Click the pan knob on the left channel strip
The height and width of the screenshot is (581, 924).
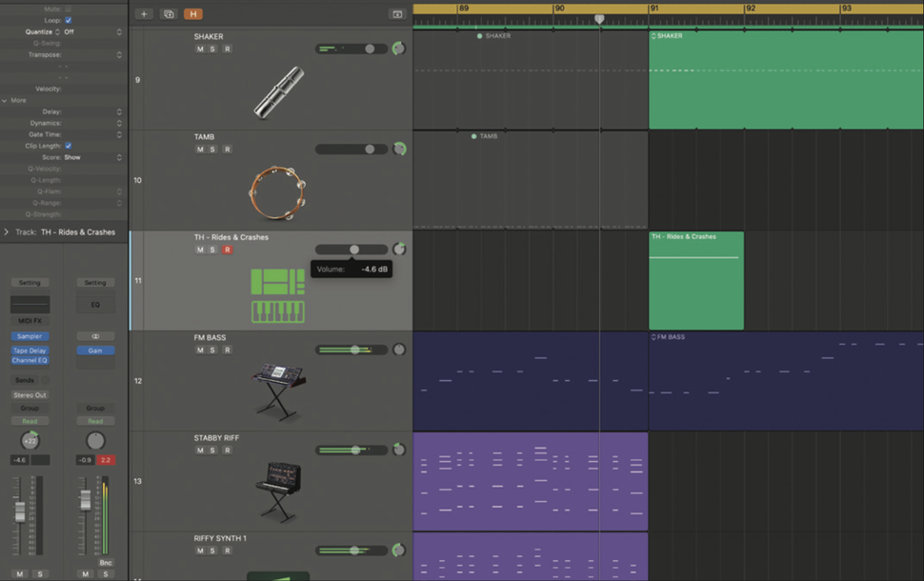pyautogui.click(x=30, y=440)
